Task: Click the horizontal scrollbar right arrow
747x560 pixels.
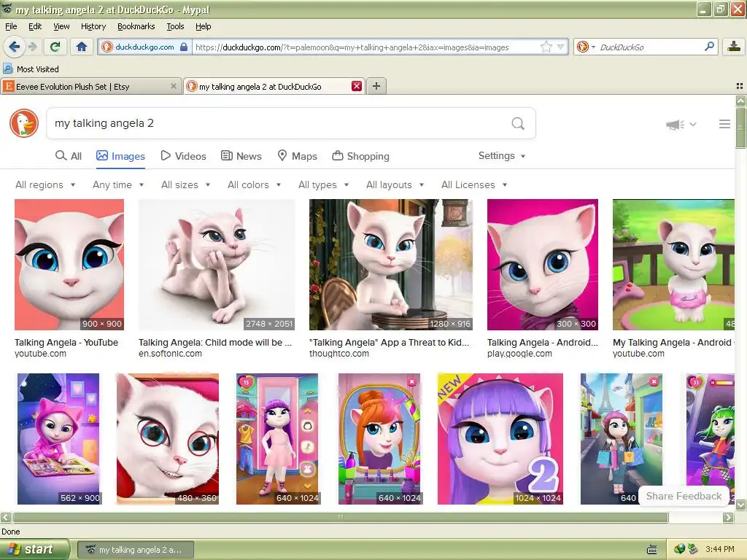Action: 728,517
